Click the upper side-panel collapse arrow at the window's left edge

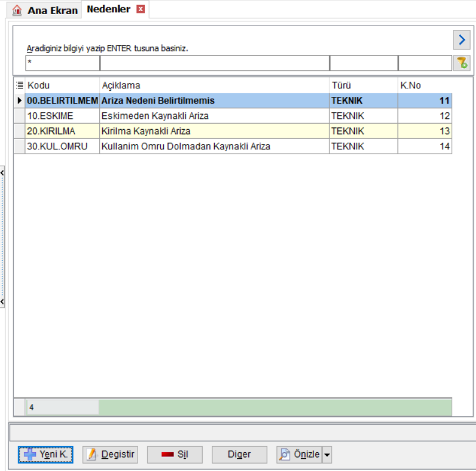coord(2,173)
